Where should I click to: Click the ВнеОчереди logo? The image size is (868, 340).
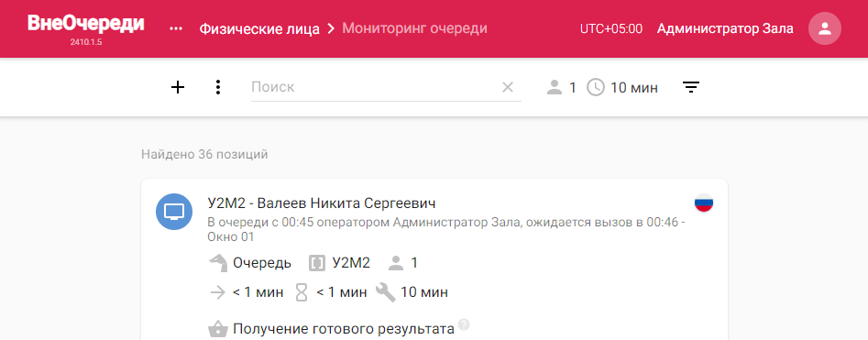click(x=86, y=24)
